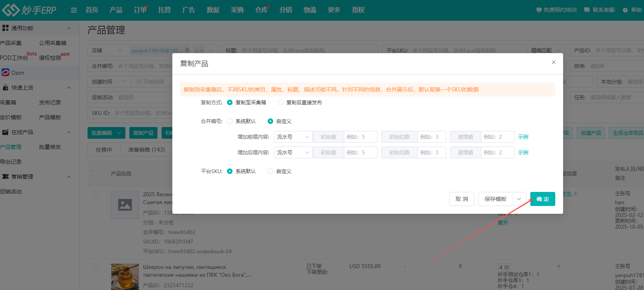Close the 复制产品 dialog with X
This screenshot has height=290, width=644.
[553, 62]
